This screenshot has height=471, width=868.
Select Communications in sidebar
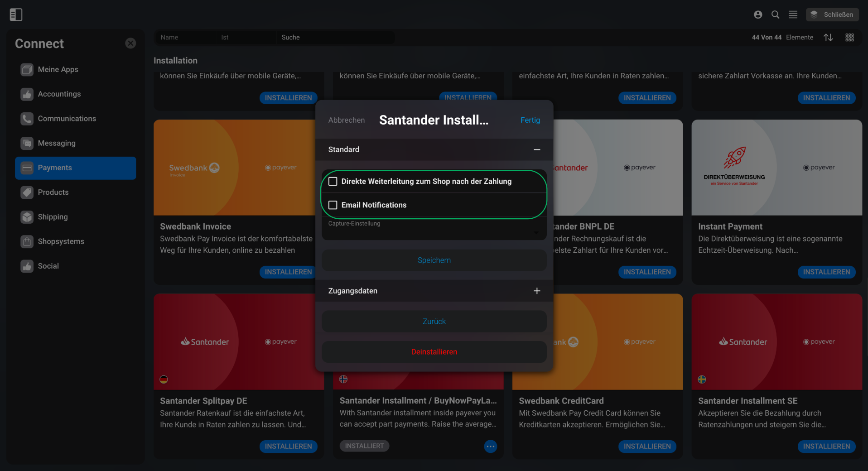75,119
